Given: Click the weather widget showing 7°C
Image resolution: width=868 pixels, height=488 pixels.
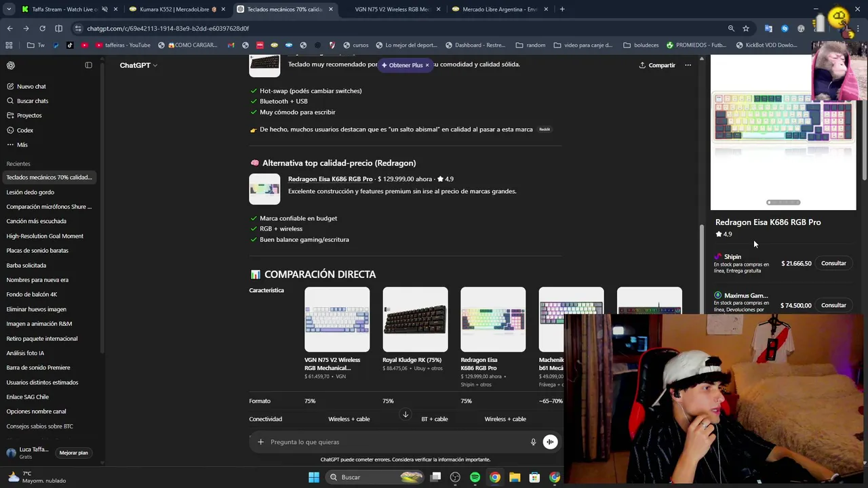Looking at the screenshot, I should [37, 477].
